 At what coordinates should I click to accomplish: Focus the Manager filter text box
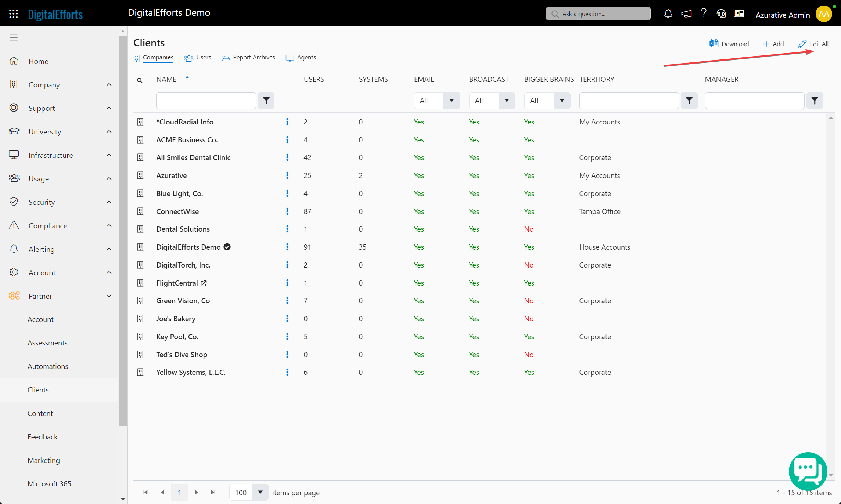coord(754,101)
